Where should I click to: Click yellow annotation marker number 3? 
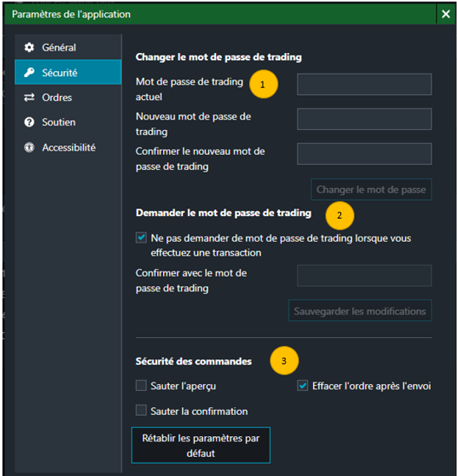(x=284, y=361)
